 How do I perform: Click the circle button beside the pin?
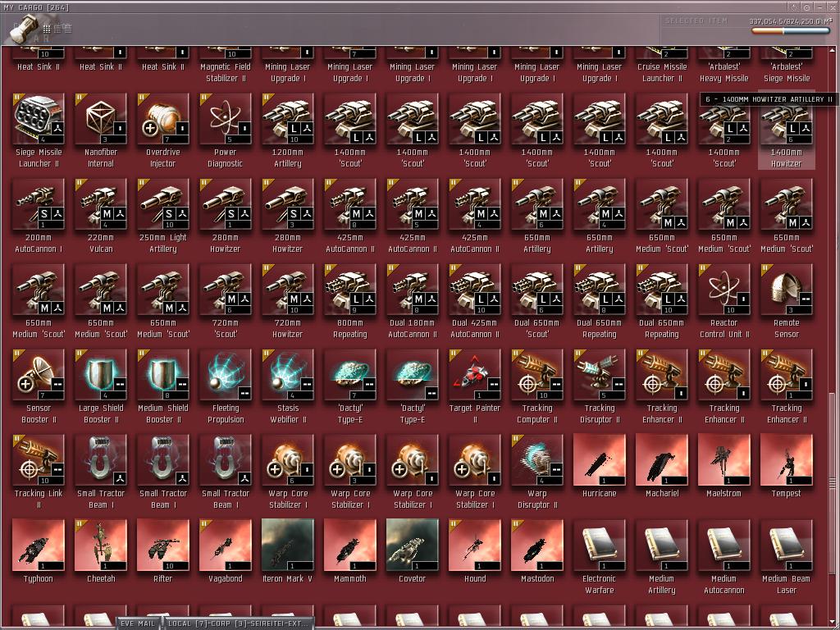click(807, 7)
